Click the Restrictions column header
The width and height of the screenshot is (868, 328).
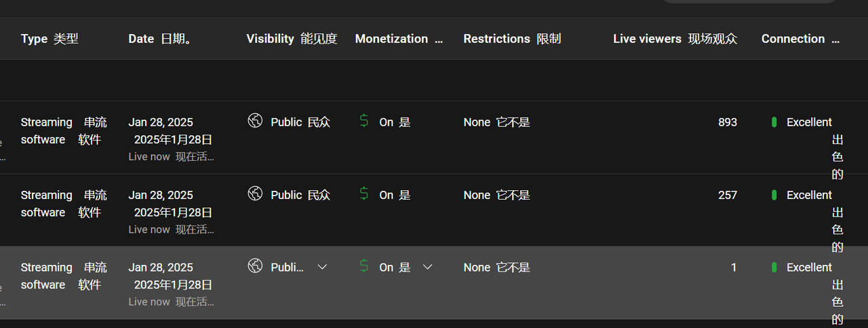[512, 39]
